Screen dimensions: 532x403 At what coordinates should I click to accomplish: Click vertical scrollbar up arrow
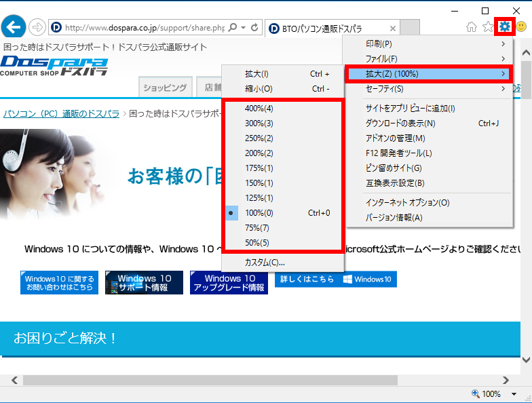click(526, 53)
